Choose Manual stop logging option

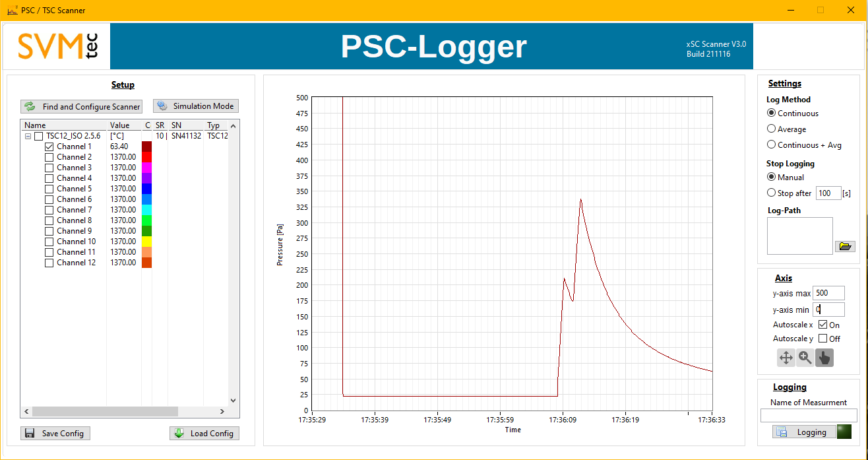pyautogui.click(x=771, y=177)
